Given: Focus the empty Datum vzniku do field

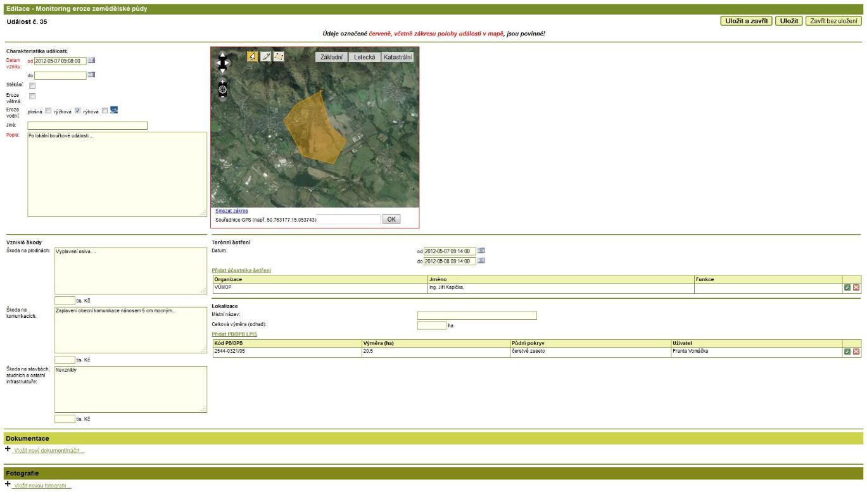Looking at the screenshot, I should pos(60,75).
